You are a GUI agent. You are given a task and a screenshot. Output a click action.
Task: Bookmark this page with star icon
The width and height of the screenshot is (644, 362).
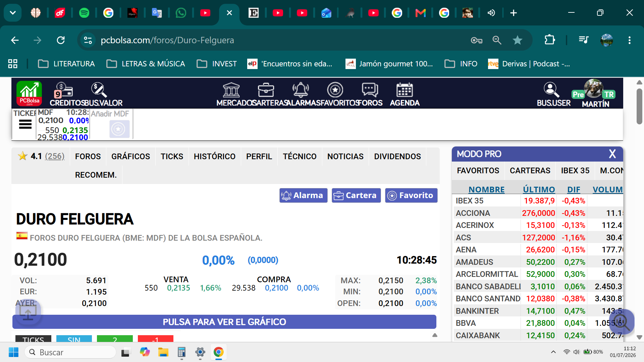click(x=518, y=40)
